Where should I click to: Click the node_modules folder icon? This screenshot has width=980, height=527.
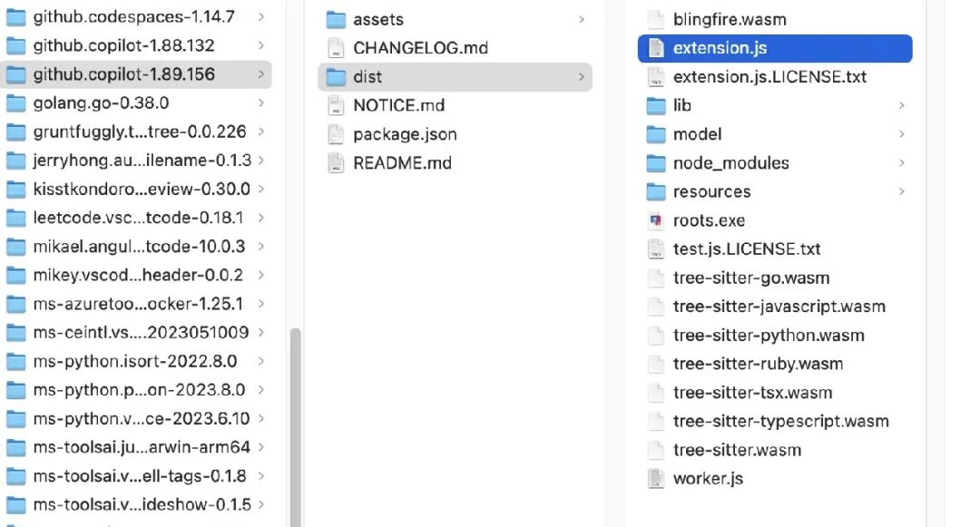point(656,163)
